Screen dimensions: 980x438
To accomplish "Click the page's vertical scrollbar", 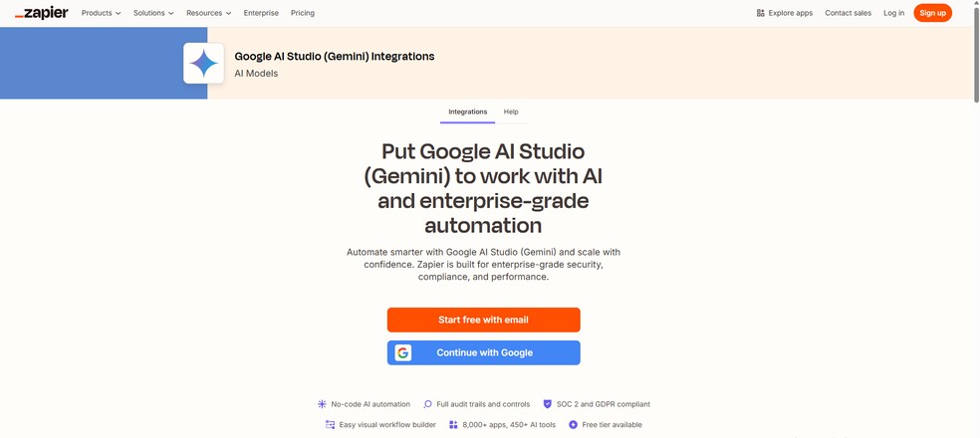I will click(x=976, y=199).
